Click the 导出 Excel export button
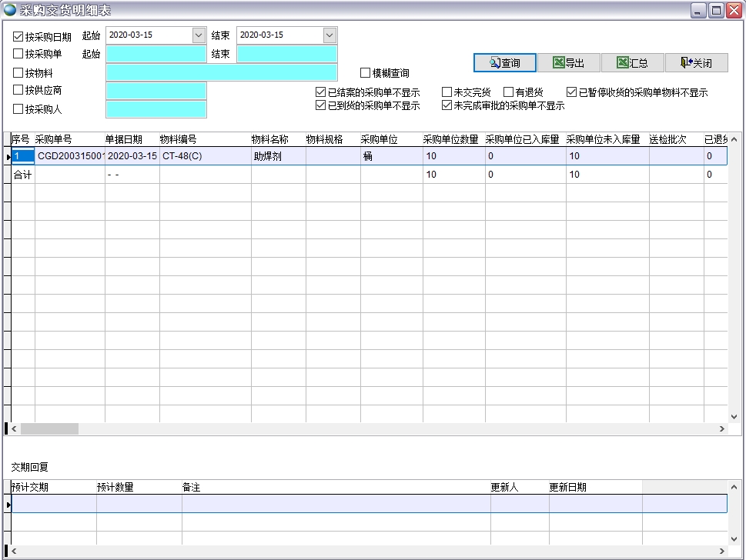 (568, 63)
